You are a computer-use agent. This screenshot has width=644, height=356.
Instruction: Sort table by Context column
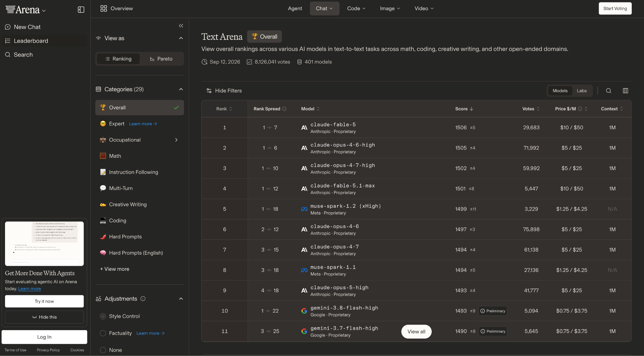click(612, 109)
